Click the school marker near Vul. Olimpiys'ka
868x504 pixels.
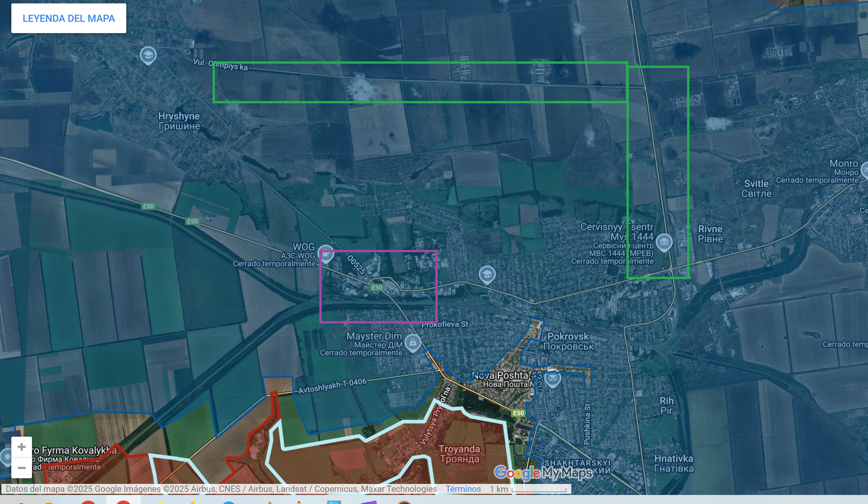point(148,55)
